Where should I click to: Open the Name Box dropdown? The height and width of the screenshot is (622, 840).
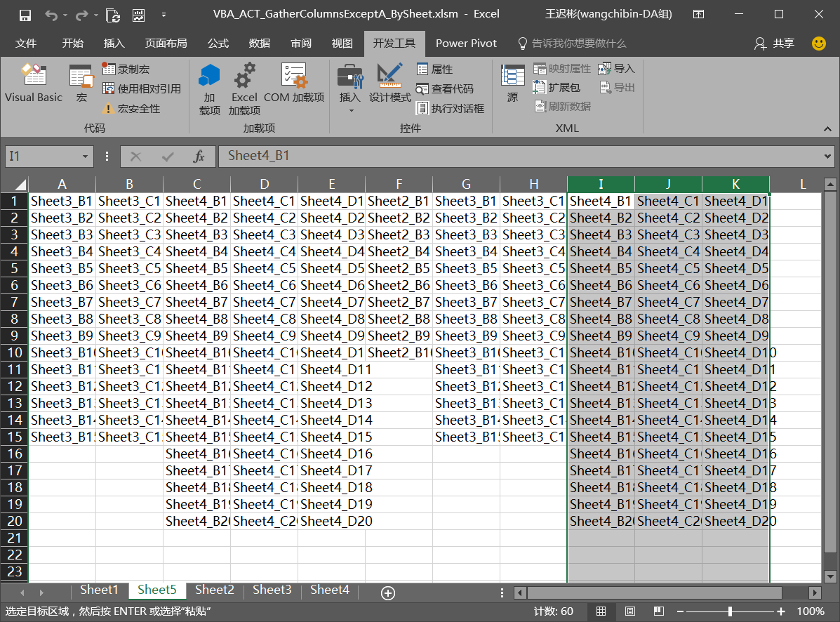click(85, 157)
